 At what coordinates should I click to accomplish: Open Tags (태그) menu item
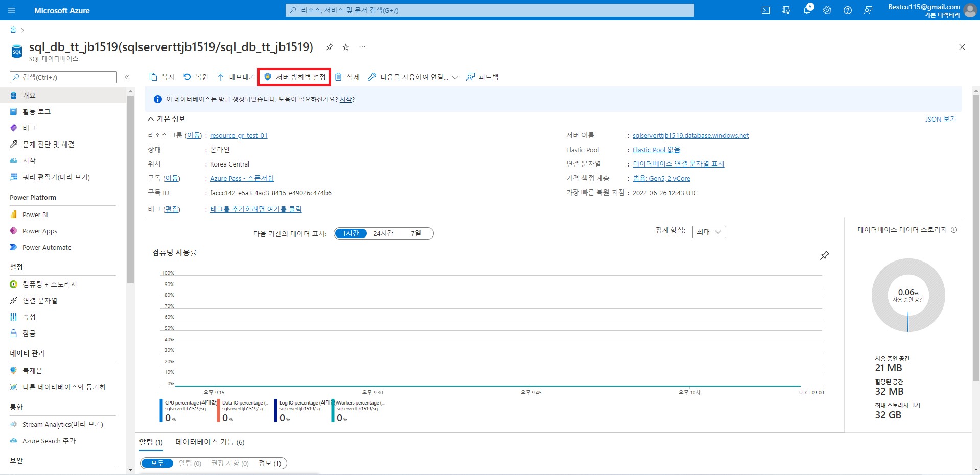point(63,128)
